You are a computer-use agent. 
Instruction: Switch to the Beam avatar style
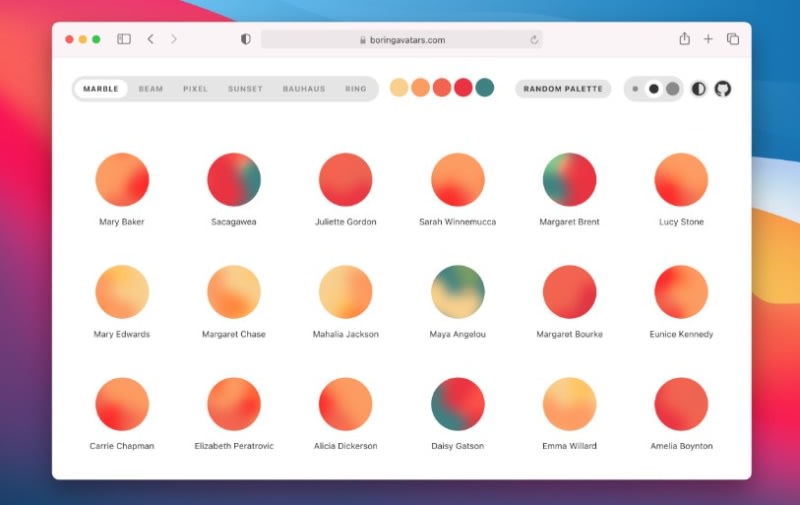pos(151,89)
